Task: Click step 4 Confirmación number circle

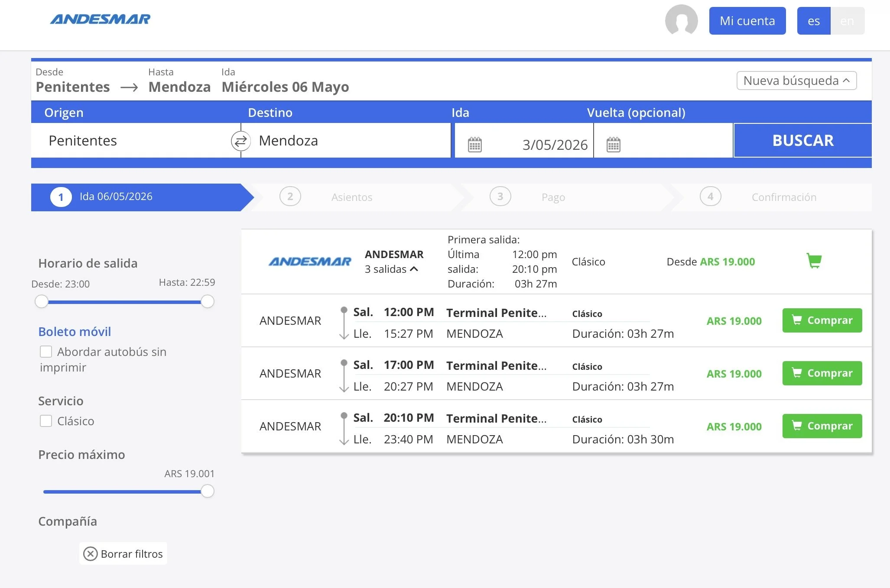Action: pyautogui.click(x=711, y=197)
